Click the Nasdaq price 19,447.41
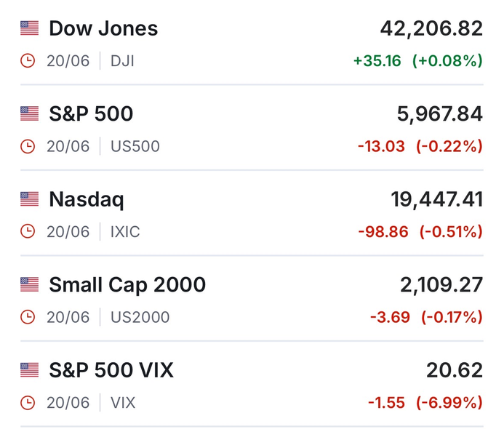504x429 pixels. [437, 199]
